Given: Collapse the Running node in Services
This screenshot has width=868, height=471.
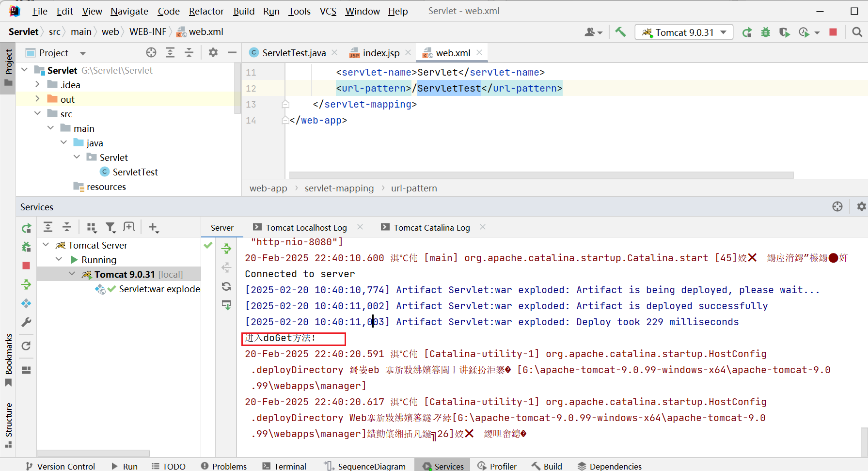Looking at the screenshot, I should (x=59, y=259).
